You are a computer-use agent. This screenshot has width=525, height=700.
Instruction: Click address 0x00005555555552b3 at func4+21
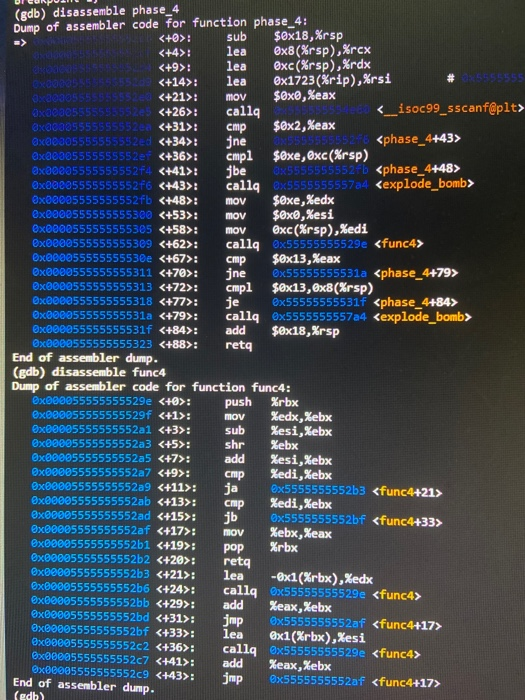(91, 574)
